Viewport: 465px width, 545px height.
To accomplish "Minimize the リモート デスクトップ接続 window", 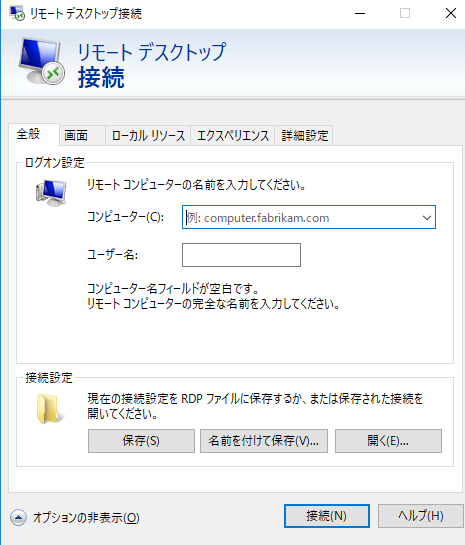I will coord(360,14).
